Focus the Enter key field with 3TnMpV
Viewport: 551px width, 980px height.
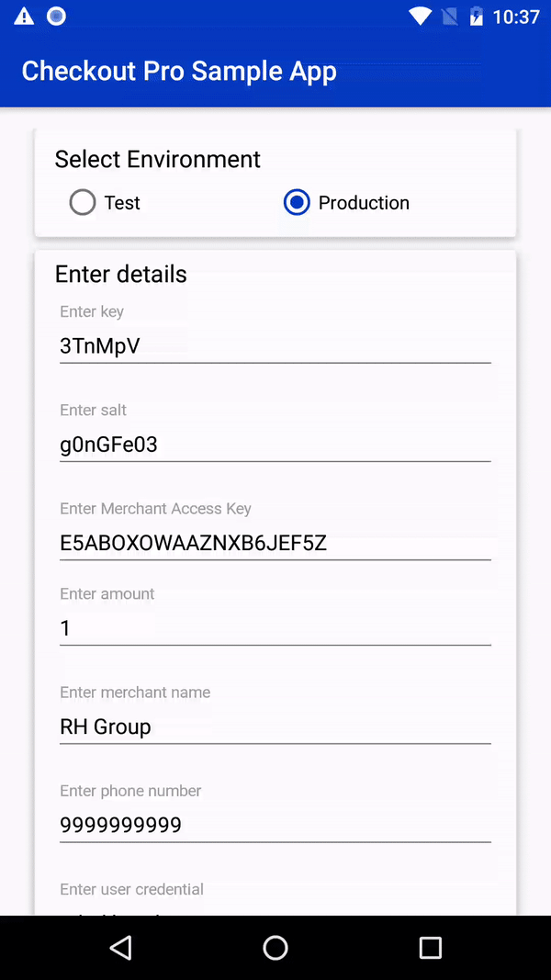[x=275, y=345]
